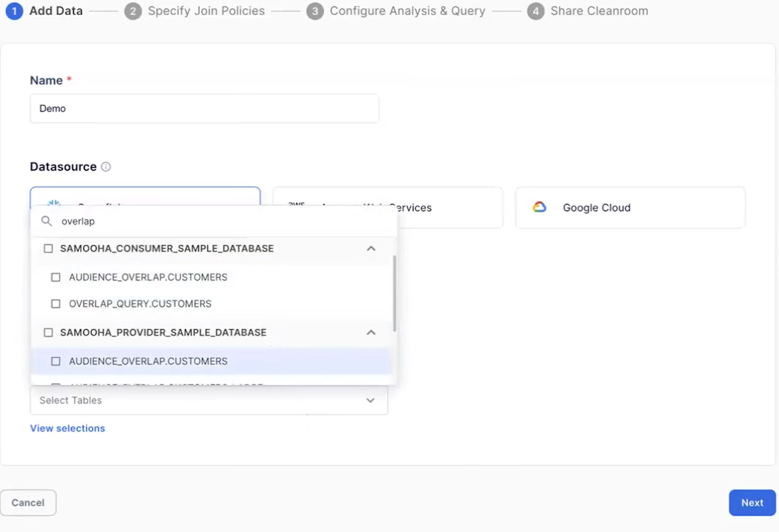Click the step 1 Add Data circle
779x532 pixels.
(14, 10)
